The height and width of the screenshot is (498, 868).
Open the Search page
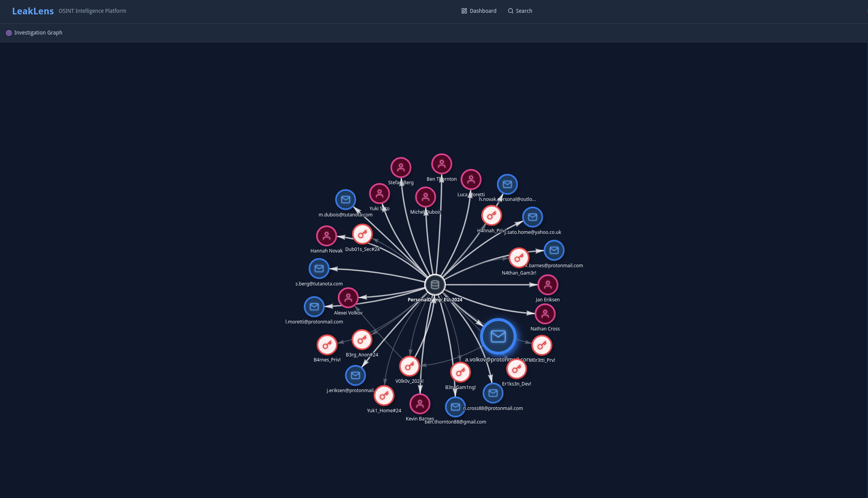tap(520, 11)
